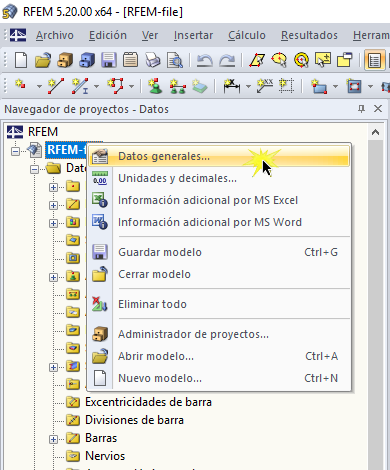Open the Ver menu
The height and width of the screenshot is (470, 390).
[x=150, y=35]
